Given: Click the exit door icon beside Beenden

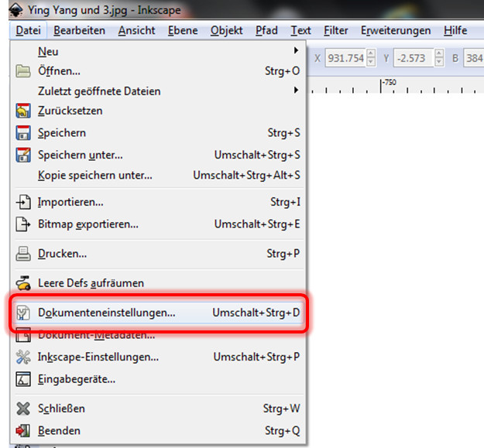Looking at the screenshot, I should click(23, 431).
